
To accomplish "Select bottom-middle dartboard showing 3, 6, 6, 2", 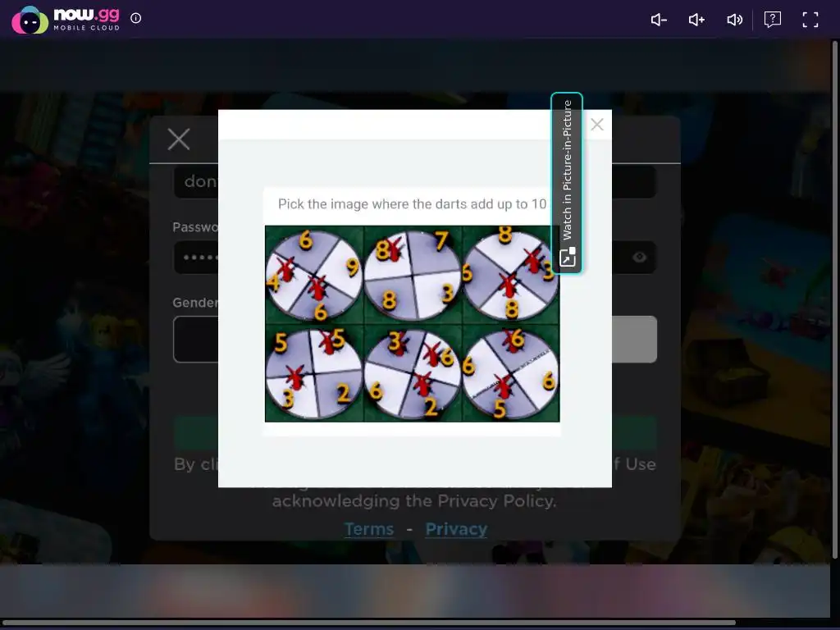I will pyautogui.click(x=413, y=373).
